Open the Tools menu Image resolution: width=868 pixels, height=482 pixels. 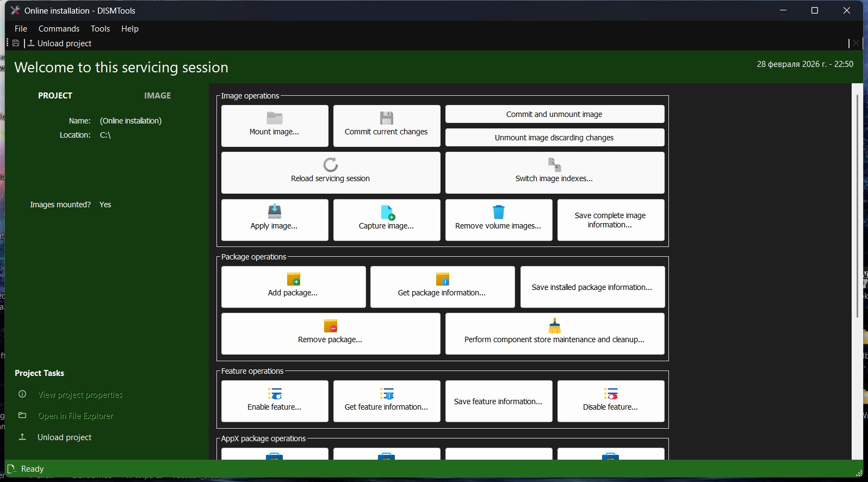click(x=100, y=29)
